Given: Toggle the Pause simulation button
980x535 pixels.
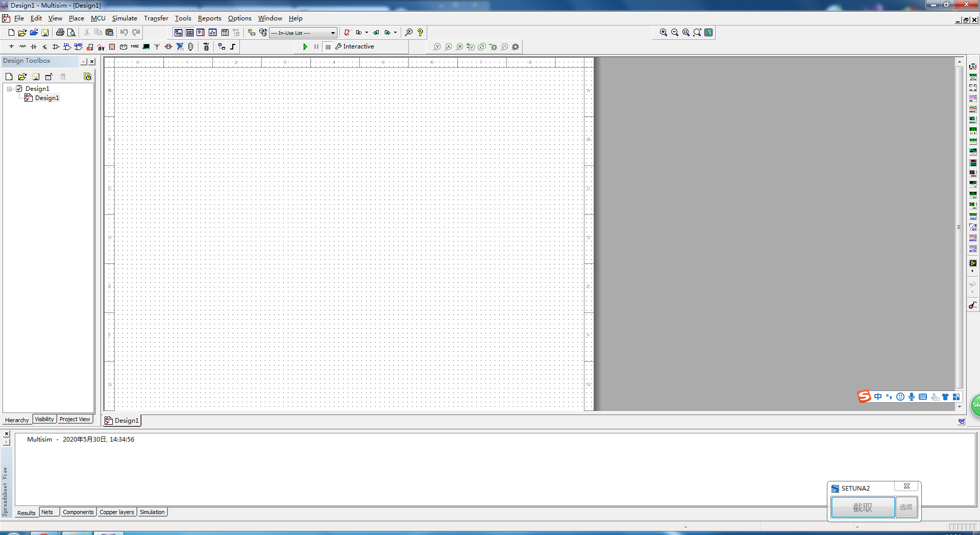Looking at the screenshot, I should [x=316, y=46].
